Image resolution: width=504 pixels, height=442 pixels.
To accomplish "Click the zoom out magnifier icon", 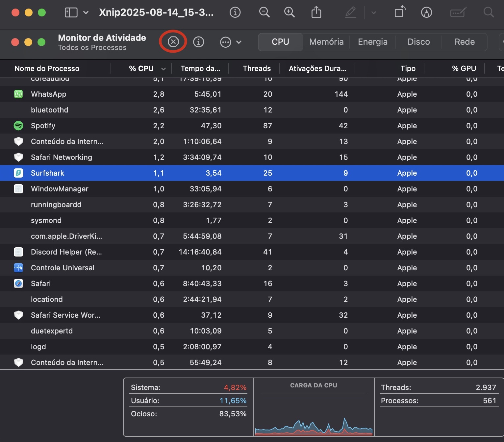I will pos(264,12).
